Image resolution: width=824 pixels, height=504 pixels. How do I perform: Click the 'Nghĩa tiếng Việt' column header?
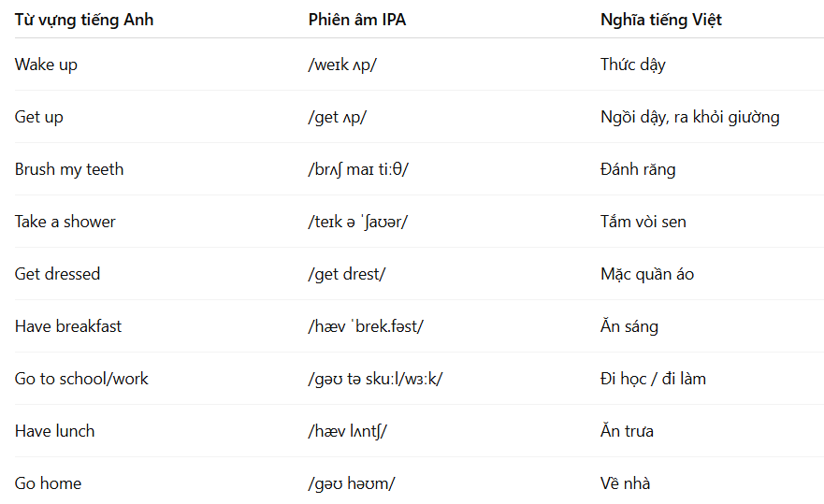(661, 20)
